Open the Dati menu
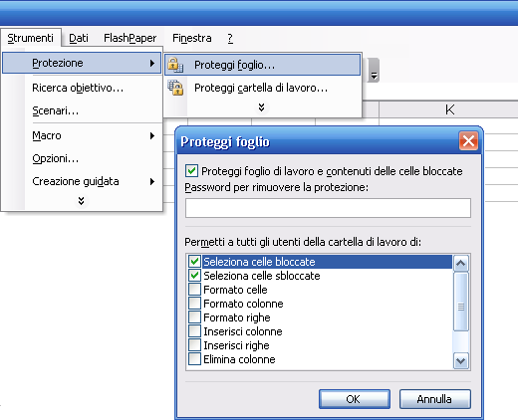518x420 pixels. [79, 38]
